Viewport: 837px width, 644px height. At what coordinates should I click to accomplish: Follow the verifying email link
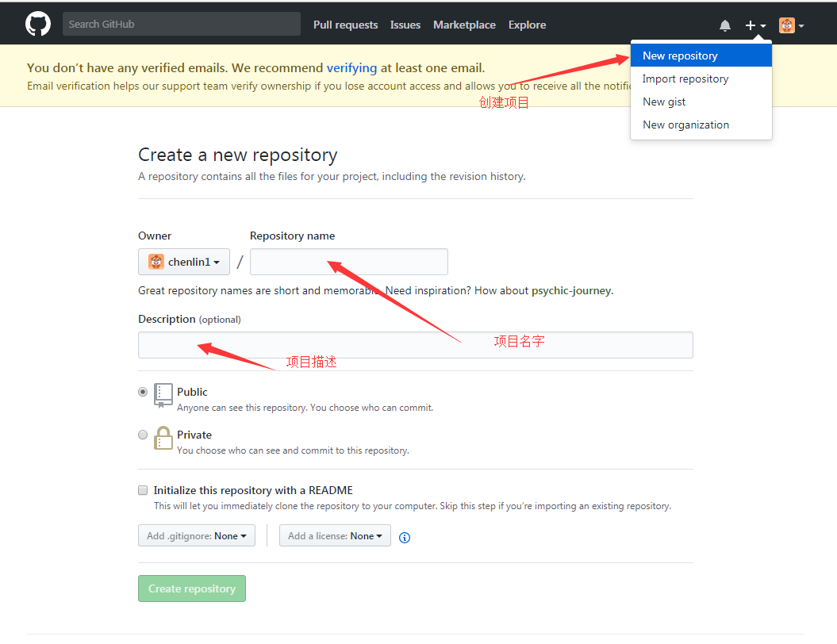pyautogui.click(x=351, y=67)
